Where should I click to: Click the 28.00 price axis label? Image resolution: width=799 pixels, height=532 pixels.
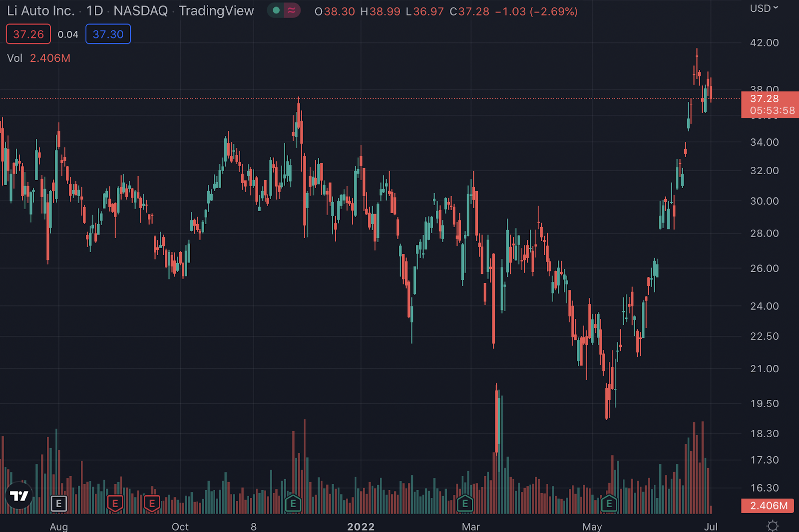pos(764,234)
